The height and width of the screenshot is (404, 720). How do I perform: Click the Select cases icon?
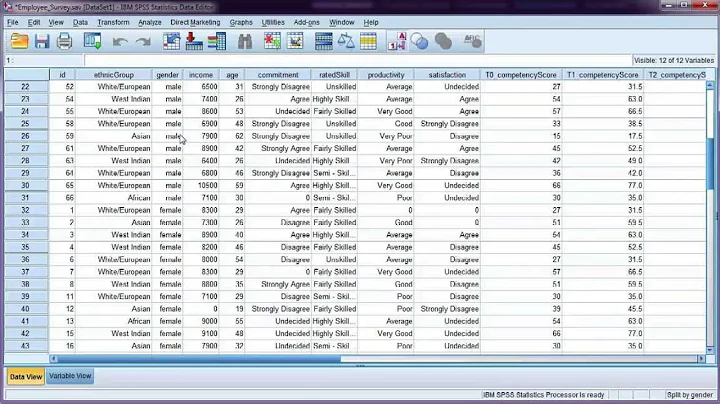click(368, 41)
